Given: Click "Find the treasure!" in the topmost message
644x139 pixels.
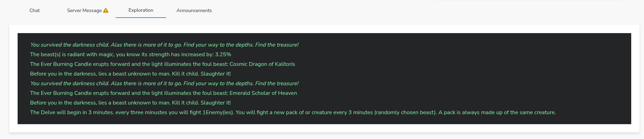Looking at the screenshot, I should click(x=277, y=45).
